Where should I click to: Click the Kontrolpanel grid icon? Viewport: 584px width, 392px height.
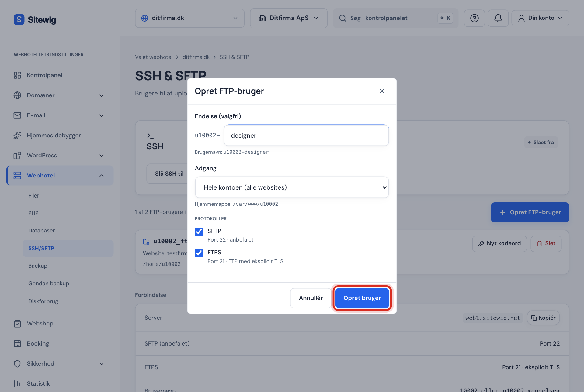[17, 75]
